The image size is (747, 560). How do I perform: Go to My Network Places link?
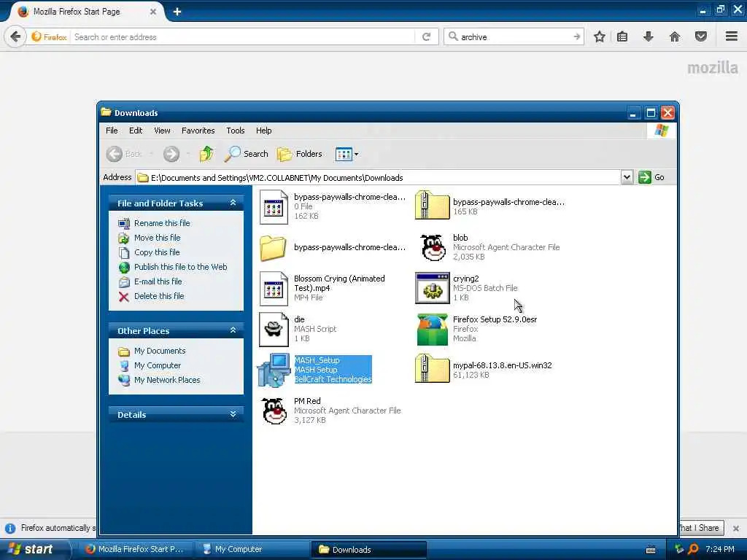coord(167,379)
